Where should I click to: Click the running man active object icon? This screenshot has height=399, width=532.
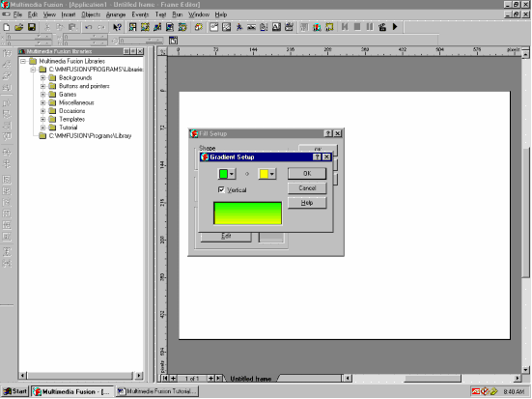[239, 27]
